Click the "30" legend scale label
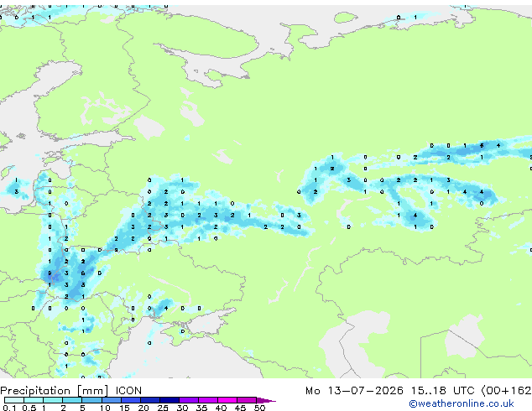The image size is (532, 411). click(x=182, y=408)
